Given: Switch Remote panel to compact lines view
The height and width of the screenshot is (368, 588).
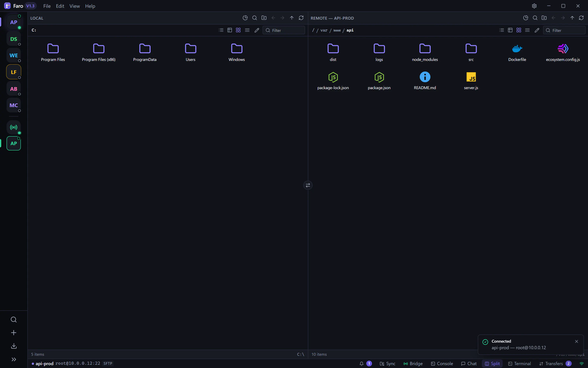Looking at the screenshot, I should coord(527,30).
